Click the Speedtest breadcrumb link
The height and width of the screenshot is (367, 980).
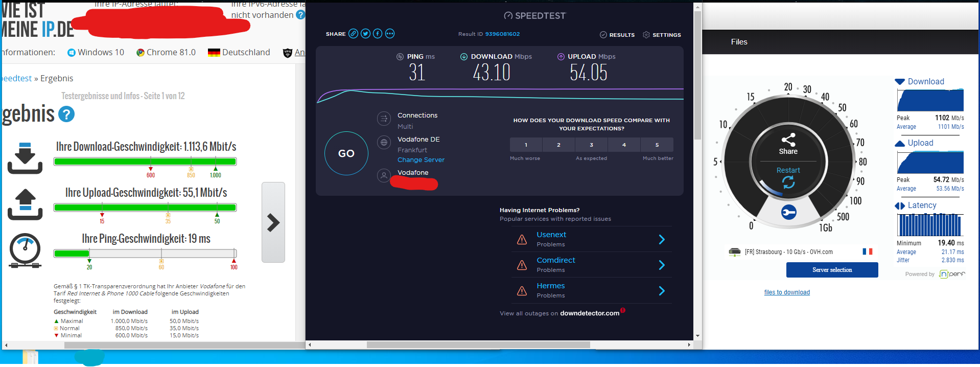point(16,78)
